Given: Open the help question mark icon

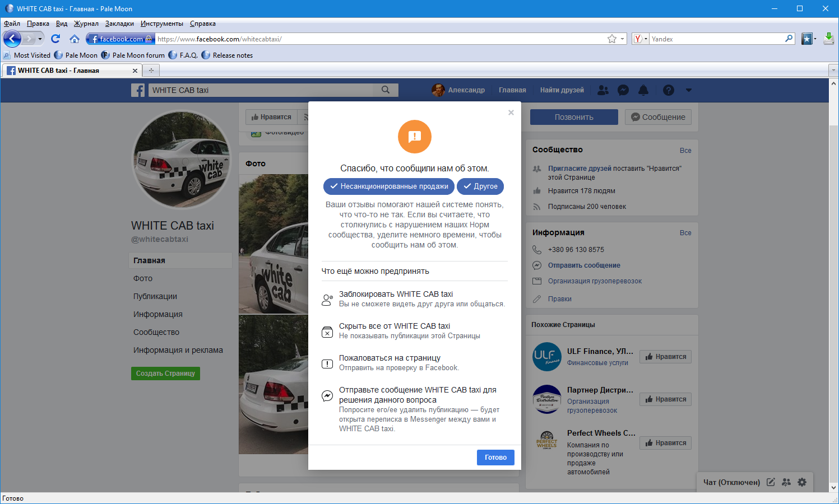Looking at the screenshot, I should 669,90.
